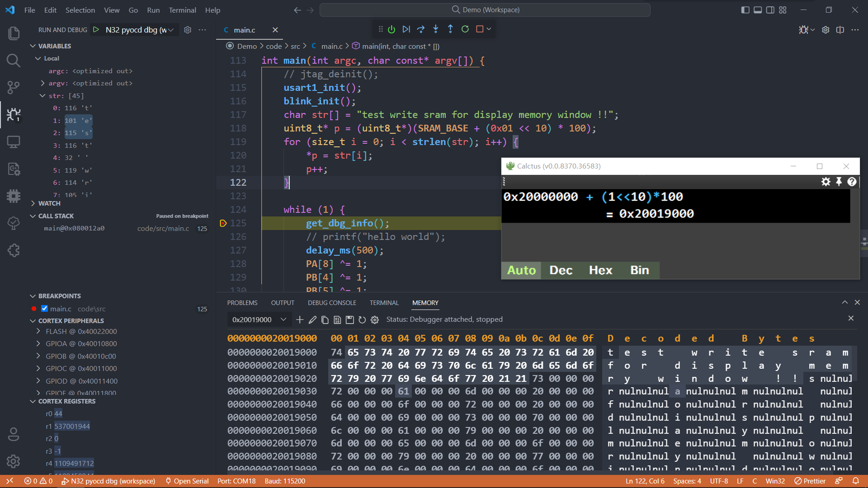Toggle the primary side bar layout

[x=745, y=10]
